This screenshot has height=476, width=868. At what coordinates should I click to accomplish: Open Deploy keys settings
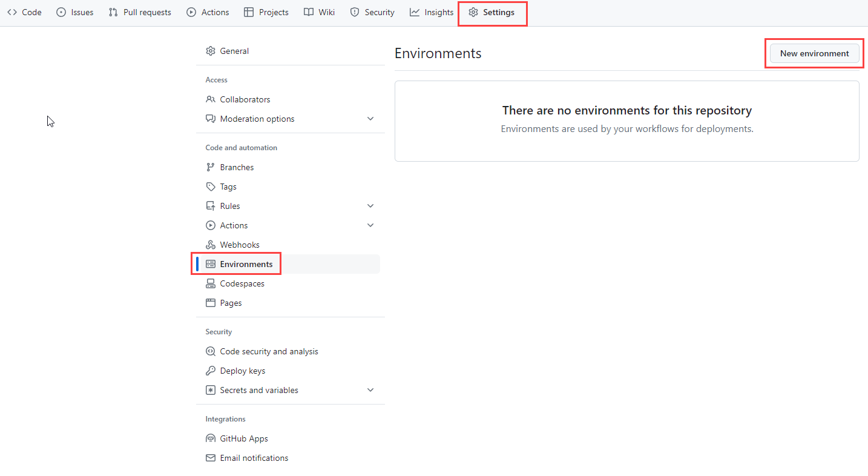point(288,371)
